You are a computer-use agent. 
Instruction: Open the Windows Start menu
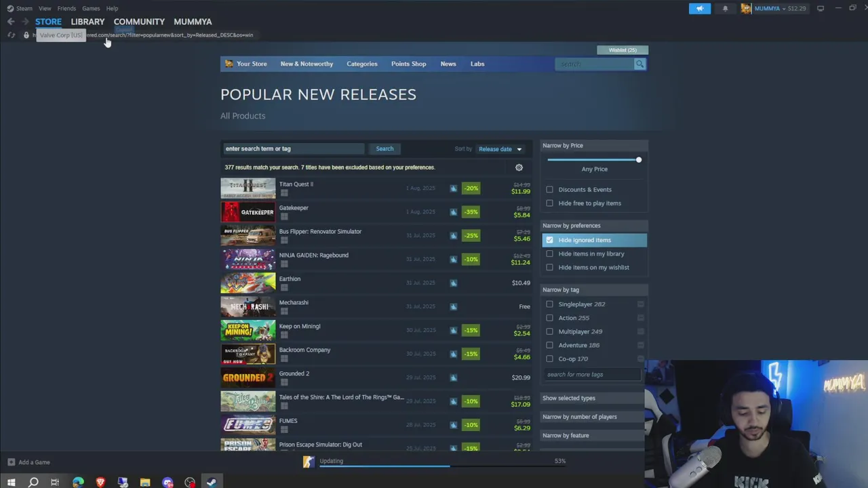tap(11, 483)
